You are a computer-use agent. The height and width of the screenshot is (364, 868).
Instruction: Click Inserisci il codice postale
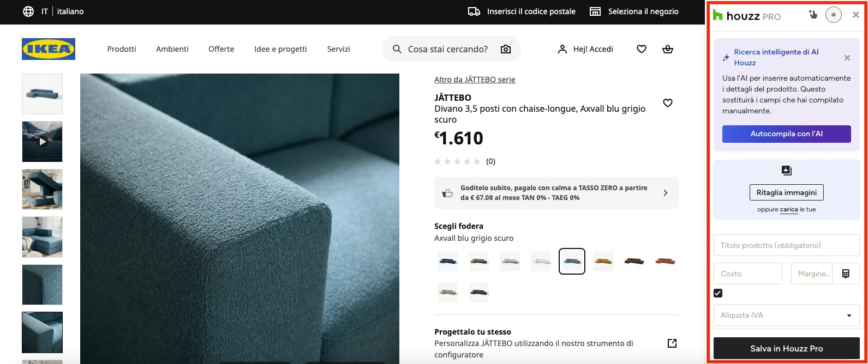pos(531,11)
